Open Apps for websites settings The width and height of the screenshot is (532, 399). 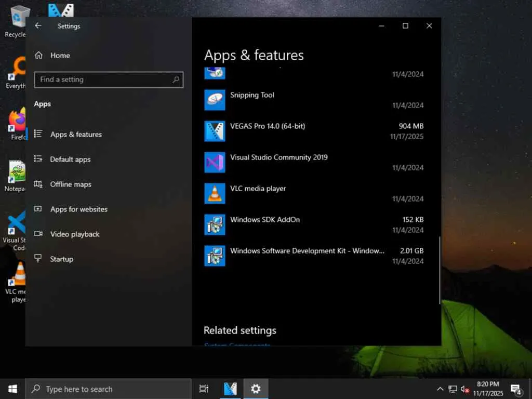coord(79,209)
